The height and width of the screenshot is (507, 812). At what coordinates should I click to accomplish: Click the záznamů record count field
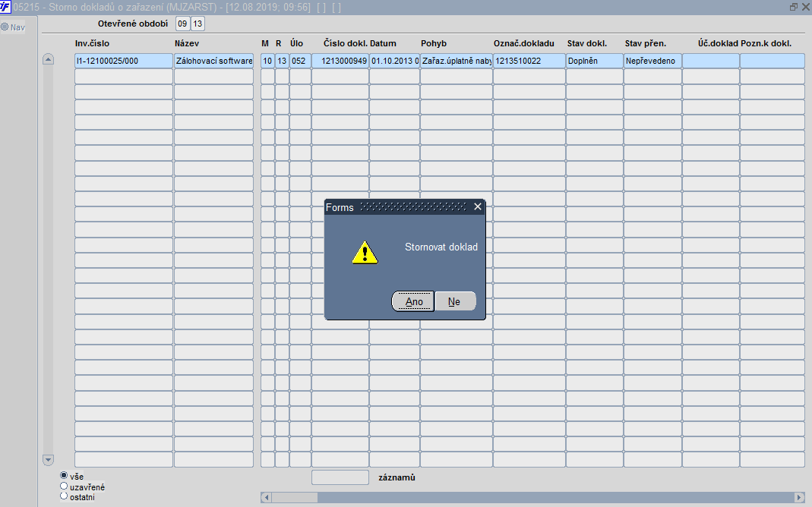[340, 477]
